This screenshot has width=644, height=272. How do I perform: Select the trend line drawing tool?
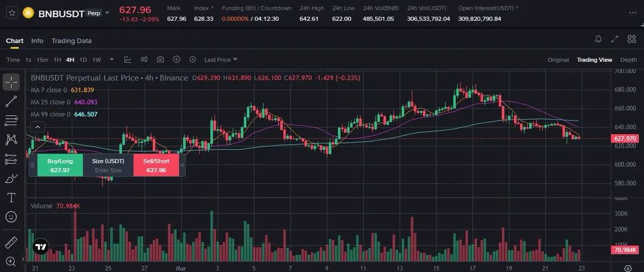coord(11,101)
